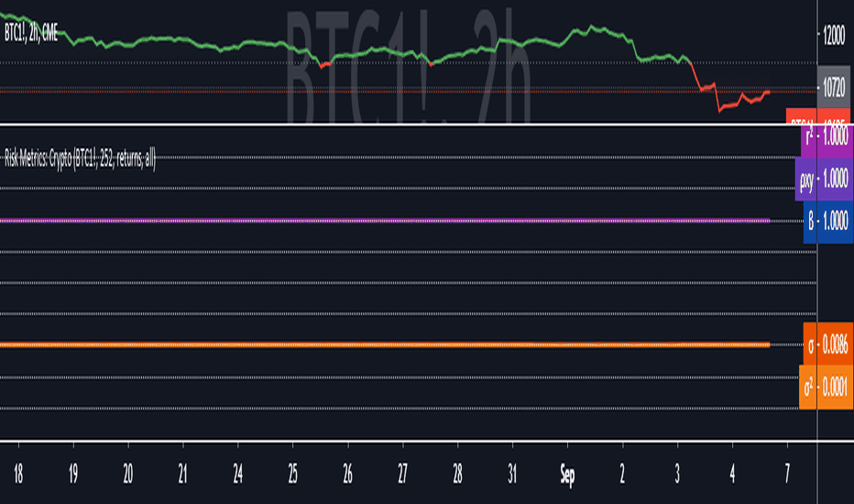
Task: Click the 27 date on time axis
Action: (402, 475)
